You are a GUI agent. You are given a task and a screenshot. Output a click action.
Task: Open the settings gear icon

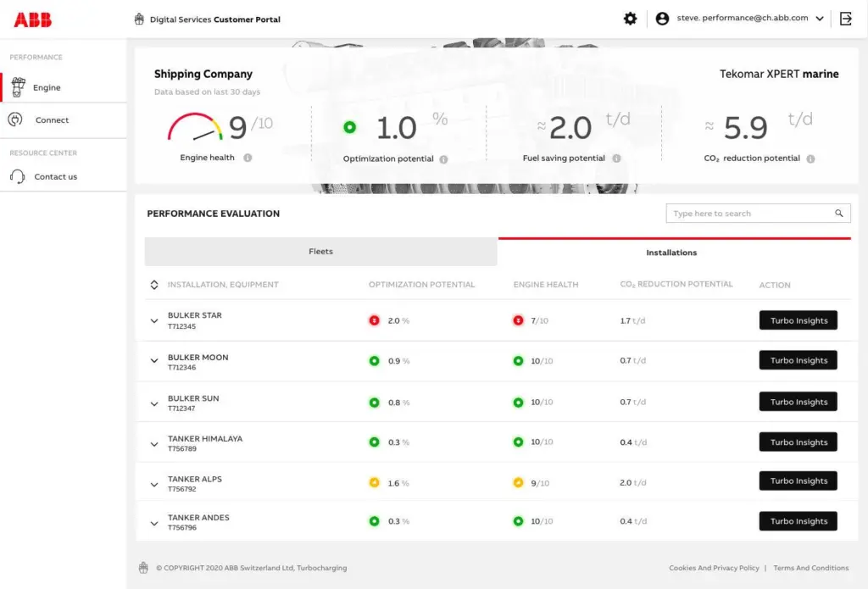(630, 19)
